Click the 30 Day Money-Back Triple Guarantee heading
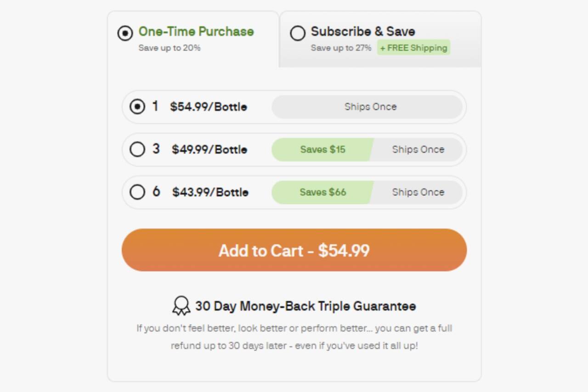Viewport: 588px width, 392px height. point(305,306)
